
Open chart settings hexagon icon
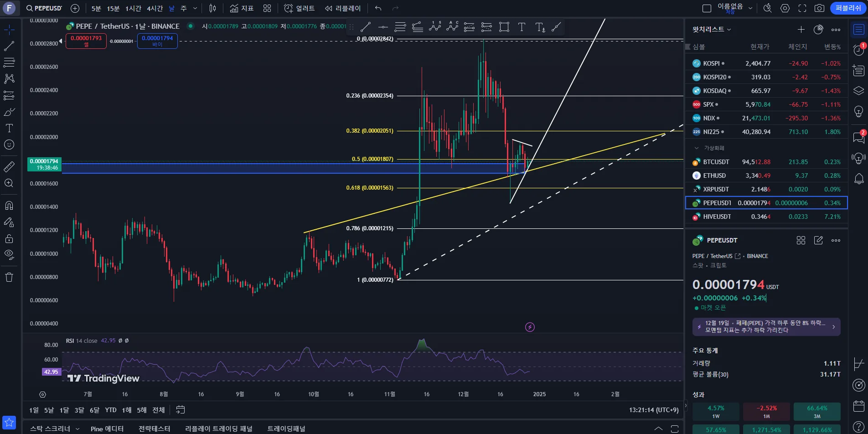pyautogui.click(x=785, y=8)
